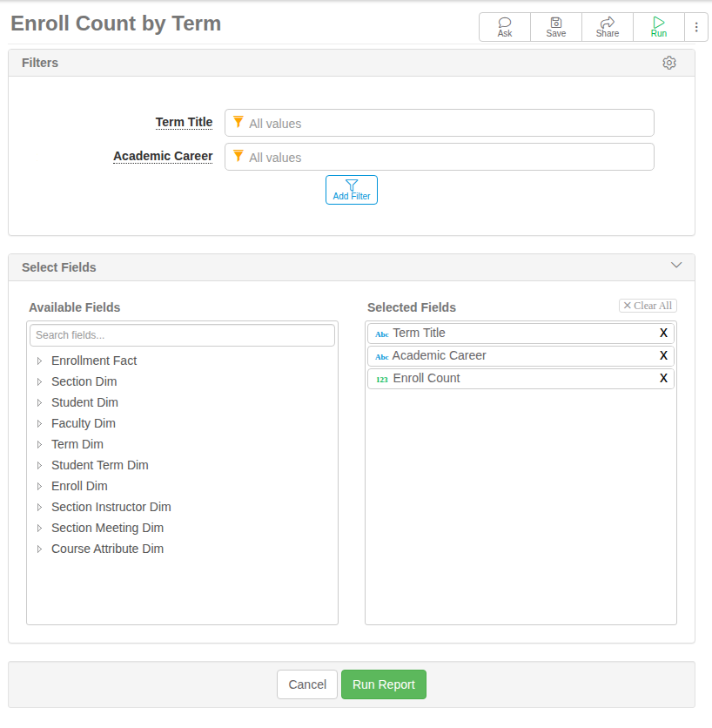Screen dimensions: 712x728
Task: Expand the Section Instructor Dim tree node
Action: (39, 507)
